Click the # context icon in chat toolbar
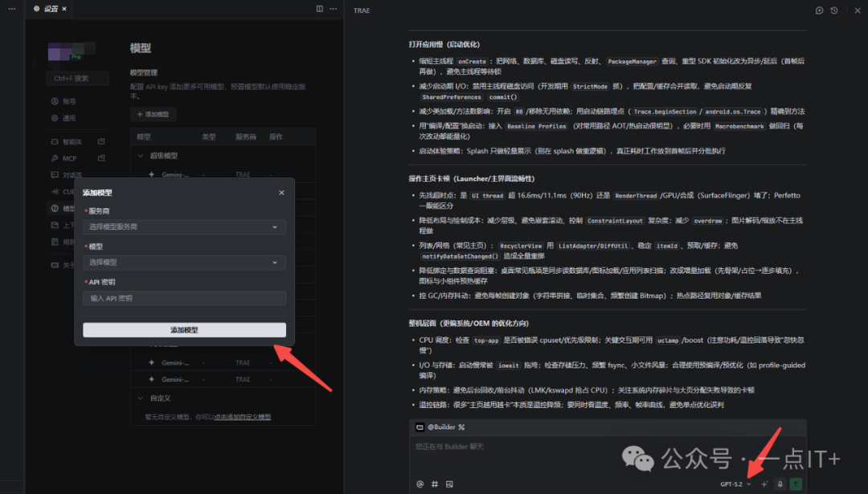Screen dimensions: 868x494 pyautogui.click(x=435, y=484)
